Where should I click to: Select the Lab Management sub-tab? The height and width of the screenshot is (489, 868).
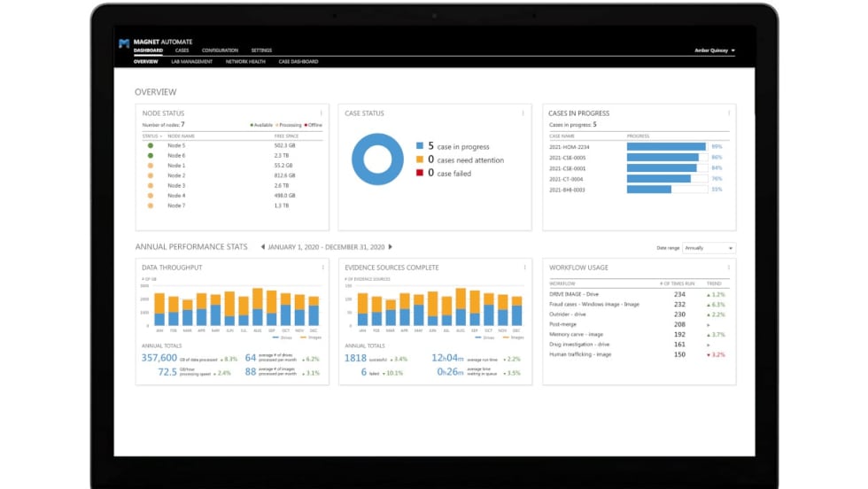click(191, 62)
